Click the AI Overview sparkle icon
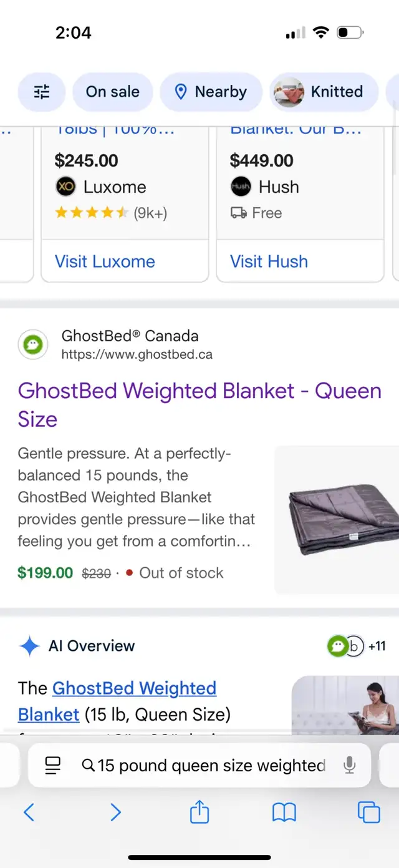Screen dimensions: 399x868 coord(28,646)
